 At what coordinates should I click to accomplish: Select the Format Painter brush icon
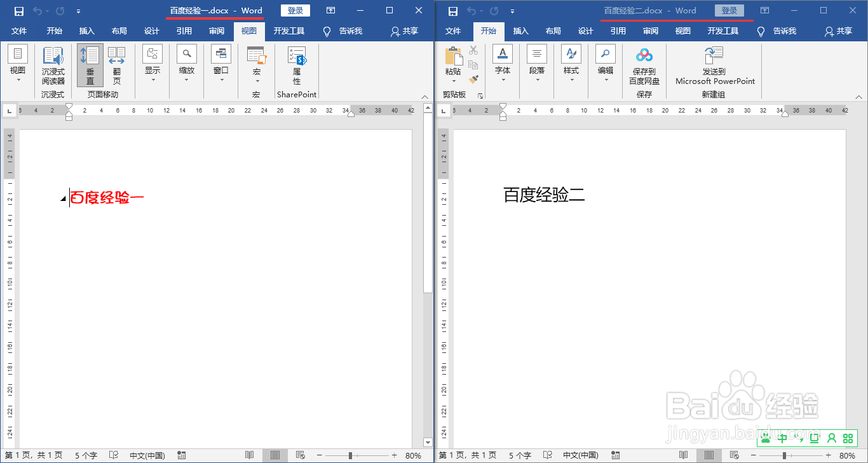point(473,78)
